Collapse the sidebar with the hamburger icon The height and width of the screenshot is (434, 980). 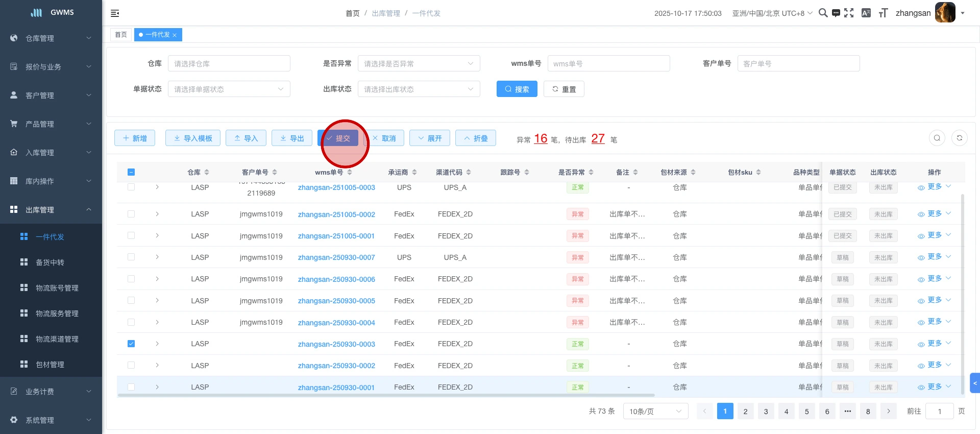pos(115,13)
